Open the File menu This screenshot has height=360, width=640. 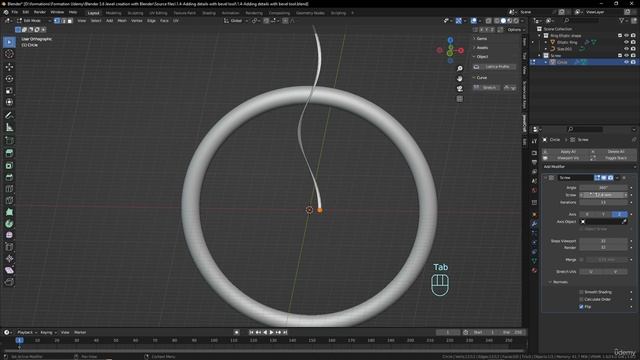coord(15,12)
